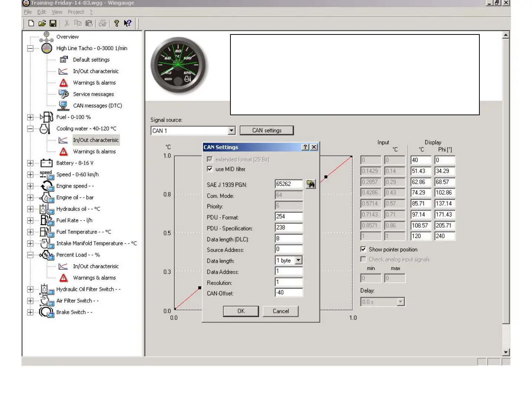Viewport: 532px width, 398px height.
Task: Expand the Fuel 0-100 % tree node
Action: 30,117
